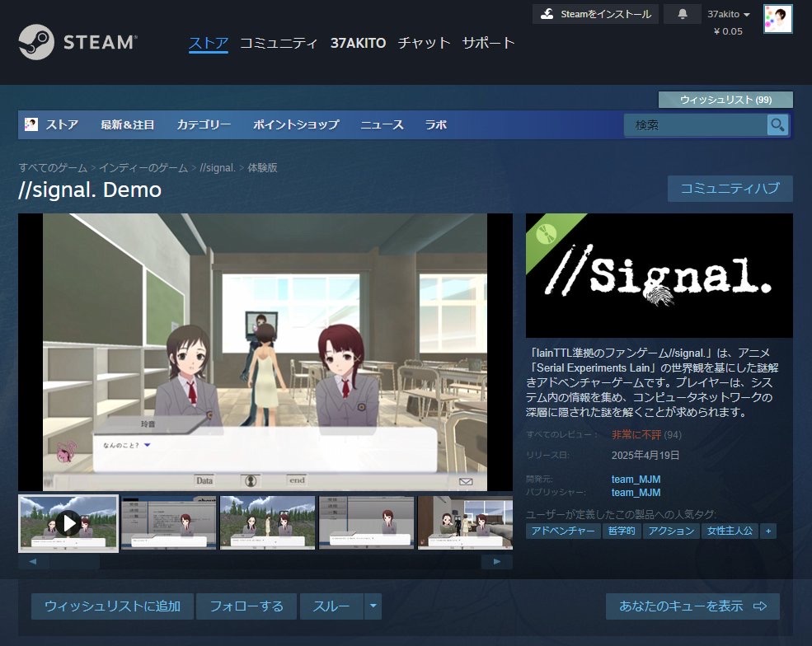Click the search magnifier icon
Screen dimensions: 812x646
[x=777, y=124]
